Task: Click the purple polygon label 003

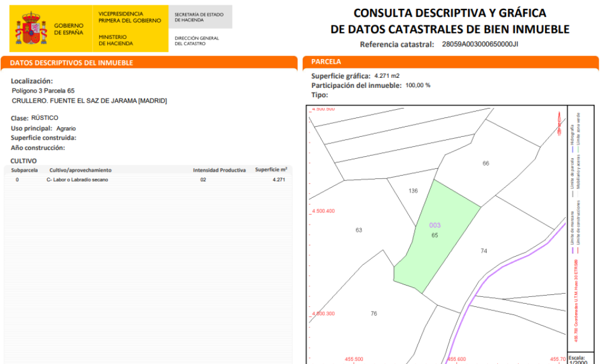Action: point(435,225)
